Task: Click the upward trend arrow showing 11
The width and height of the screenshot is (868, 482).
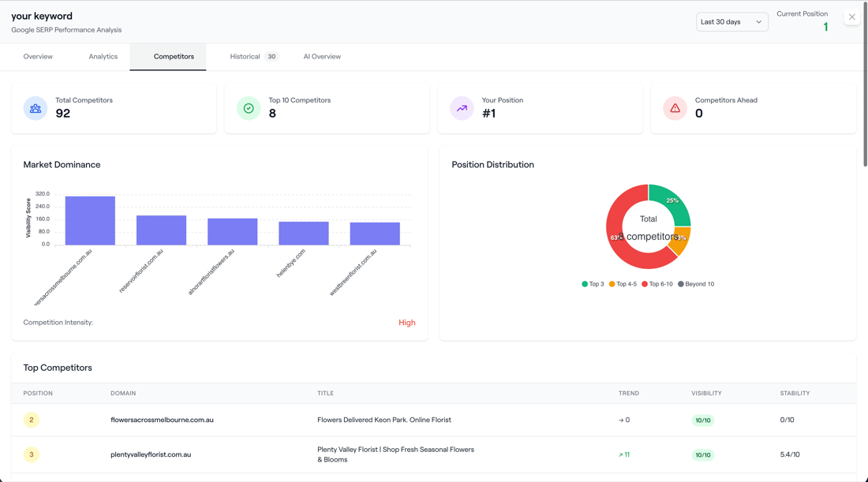Action: point(624,455)
